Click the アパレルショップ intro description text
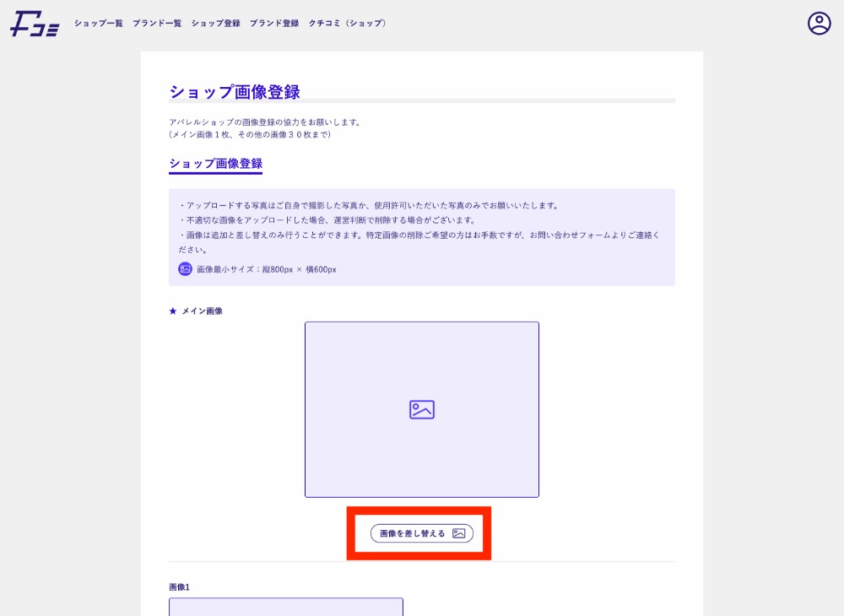 [x=265, y=122]
